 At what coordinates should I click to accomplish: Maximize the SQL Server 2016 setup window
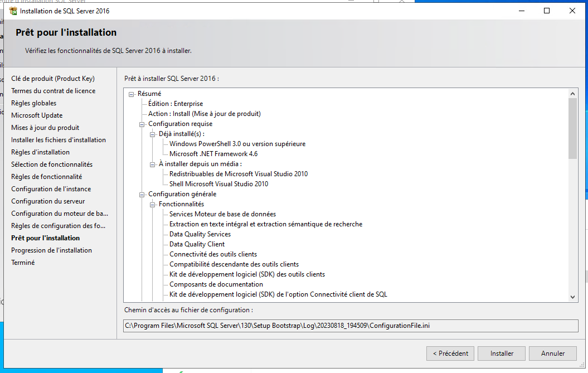547,11
